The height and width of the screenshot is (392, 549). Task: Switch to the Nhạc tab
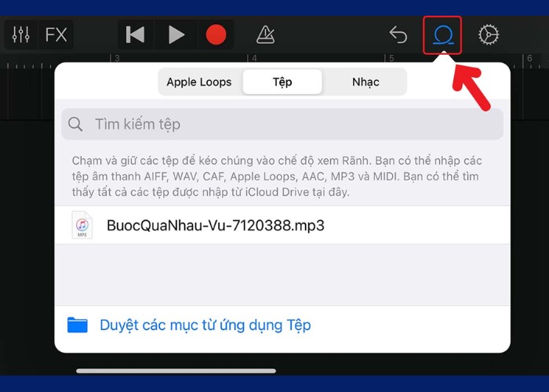365,82
